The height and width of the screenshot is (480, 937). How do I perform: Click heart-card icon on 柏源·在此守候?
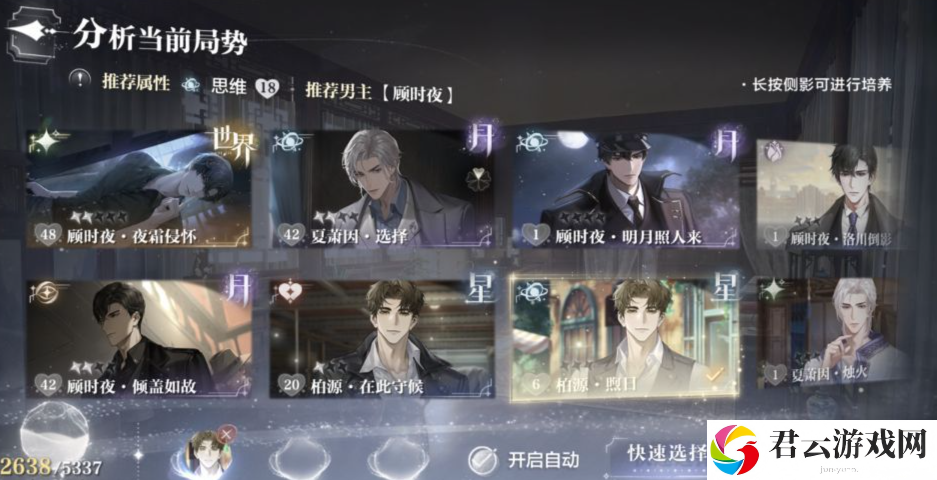tap(289, 292)
